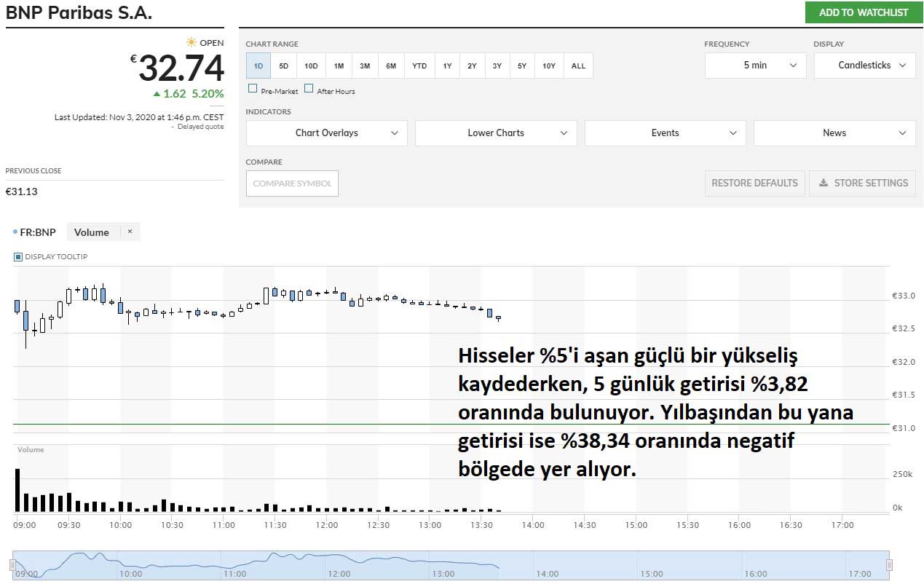This screenshot has height=584, width=924.
Task: Focus the Compare Symbol input field
Action: (x=292, y=184)
